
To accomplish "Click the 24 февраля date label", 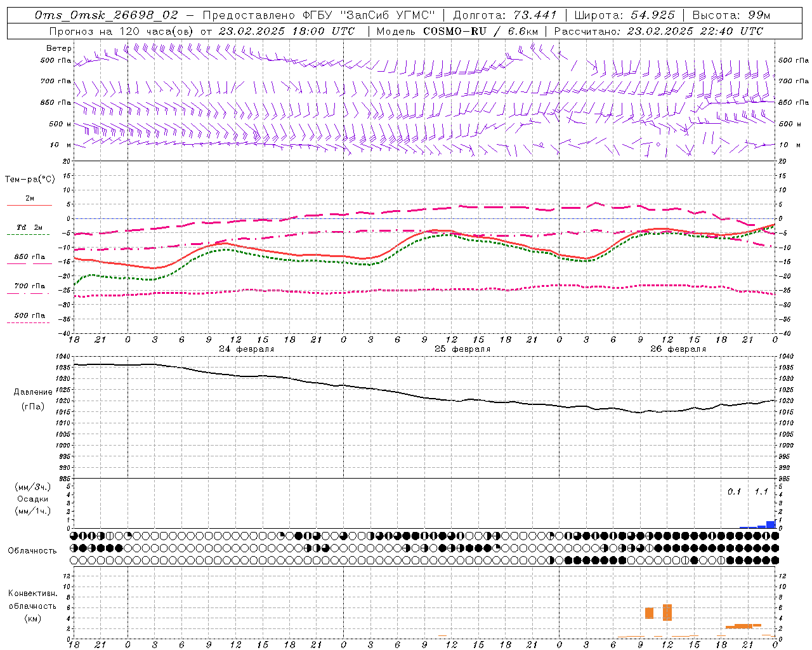I will pyautogui.click(x=247, y=349).
